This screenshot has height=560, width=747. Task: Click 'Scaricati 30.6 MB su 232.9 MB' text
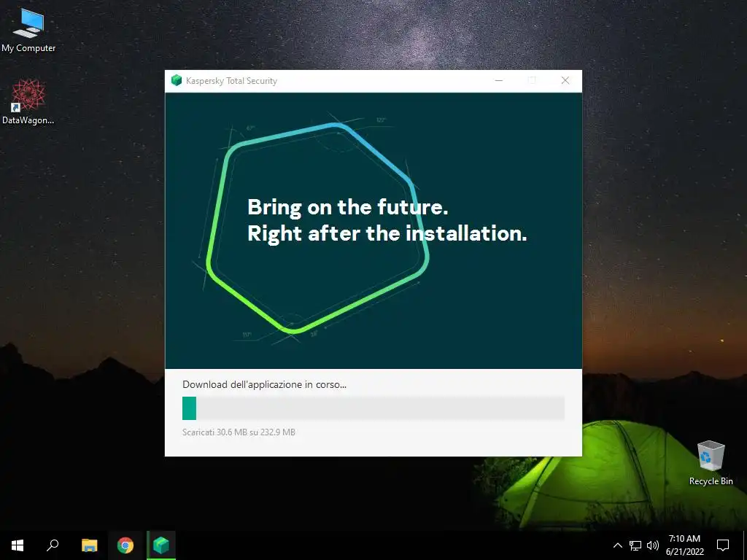[x=239, y=432]
